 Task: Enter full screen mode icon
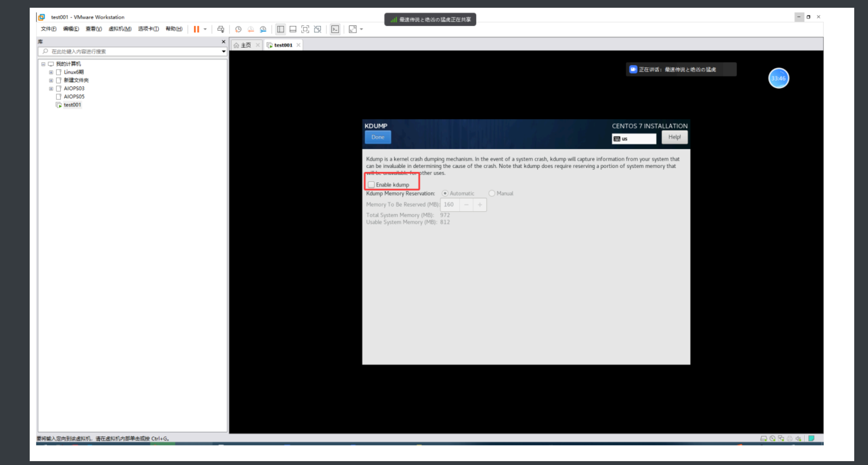point(305,29)
